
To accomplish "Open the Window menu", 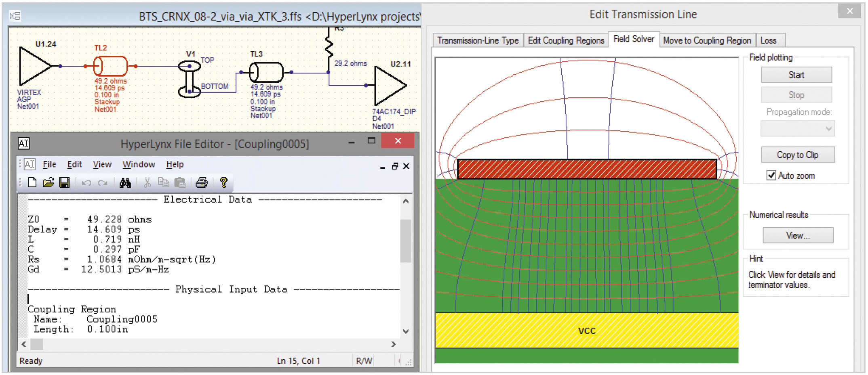I will [139, 164].
